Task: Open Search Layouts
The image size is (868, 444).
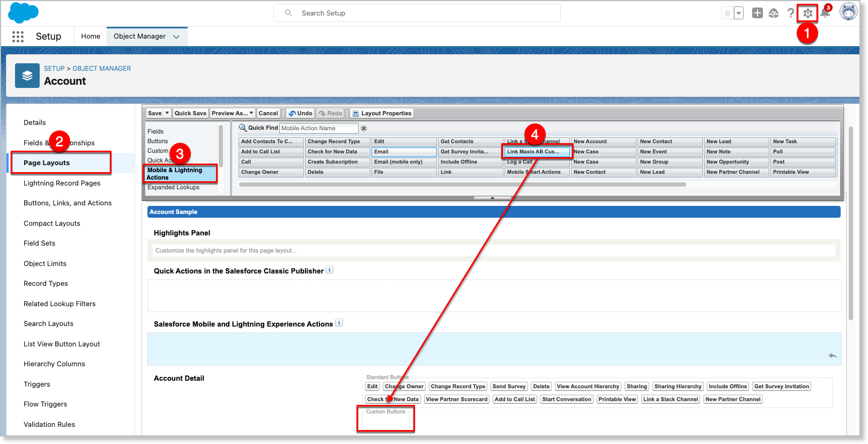Action: click(48, 324)
